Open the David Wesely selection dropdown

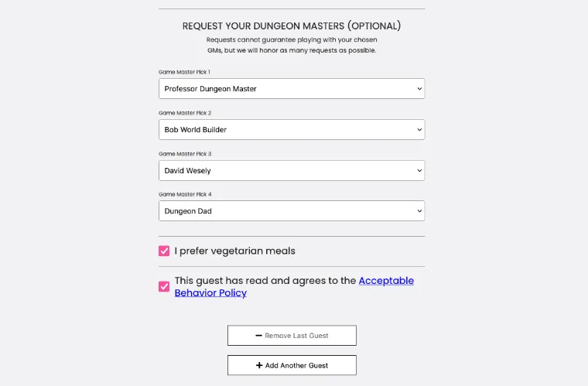[291, 170]
